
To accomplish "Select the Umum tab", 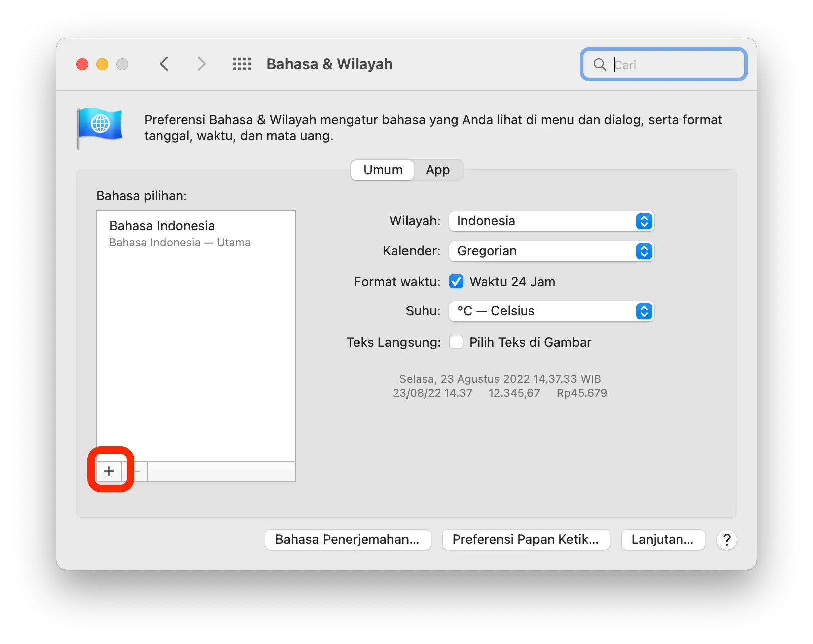I will [382, 170].
